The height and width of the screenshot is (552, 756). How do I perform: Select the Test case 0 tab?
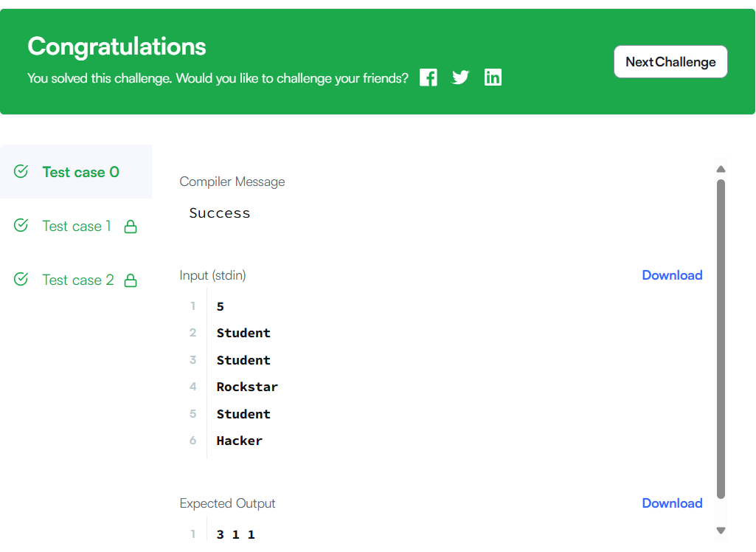[76, 172]
